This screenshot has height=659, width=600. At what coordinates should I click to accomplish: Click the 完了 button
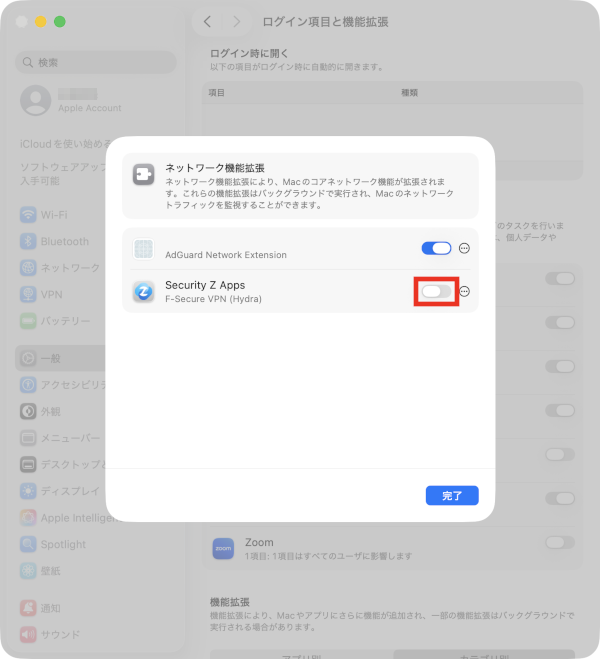click(x=452, y=496)
